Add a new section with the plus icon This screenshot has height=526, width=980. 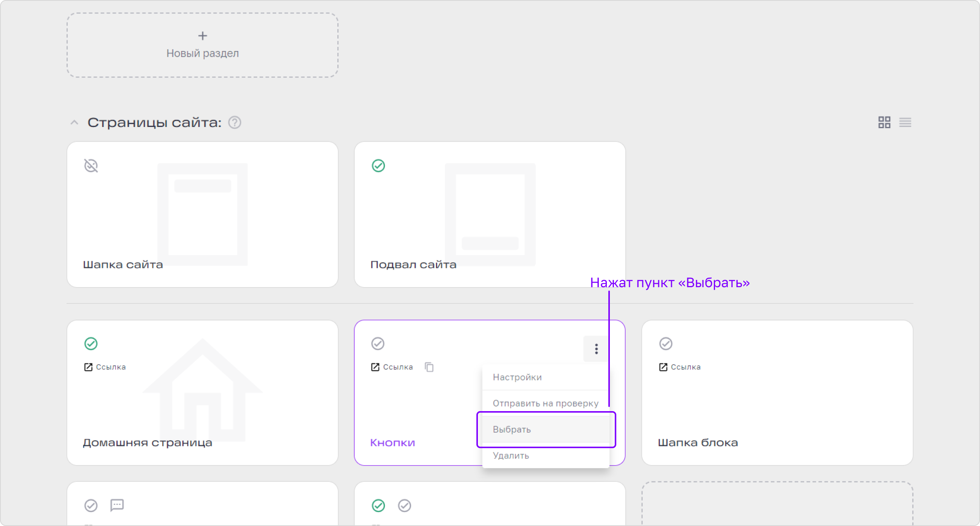coord(202,36)
